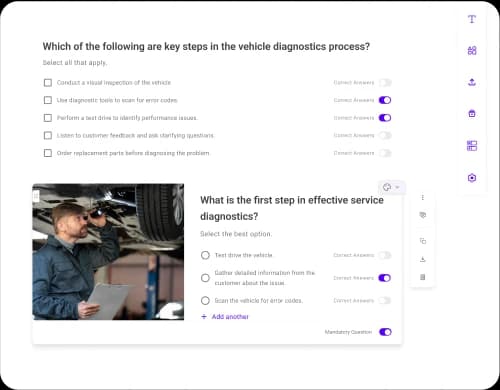Check 'Order replacement parts' option

pos(48,153)
